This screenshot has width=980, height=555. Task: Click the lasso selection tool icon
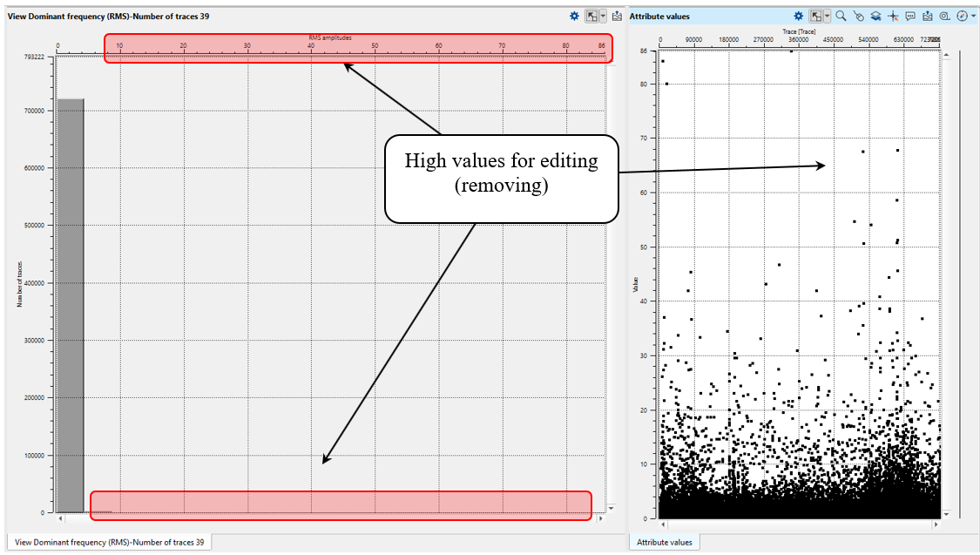(x=858, y=16)
